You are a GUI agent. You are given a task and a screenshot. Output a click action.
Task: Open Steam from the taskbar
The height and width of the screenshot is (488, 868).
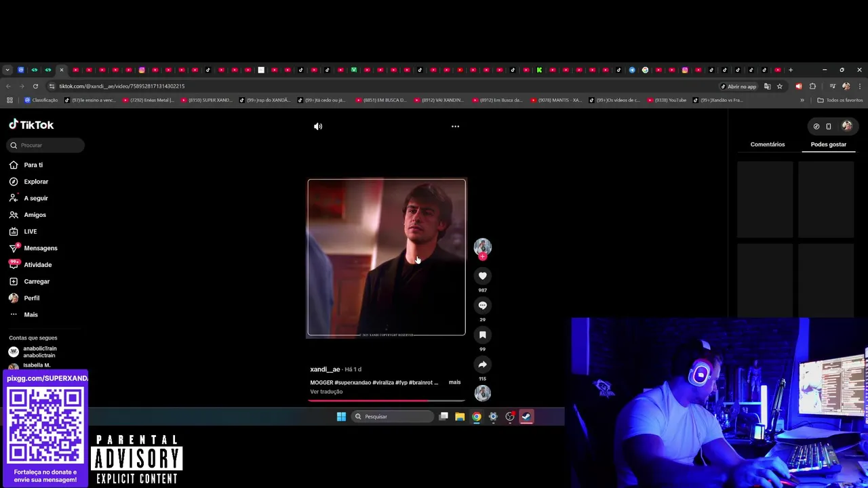526,416
